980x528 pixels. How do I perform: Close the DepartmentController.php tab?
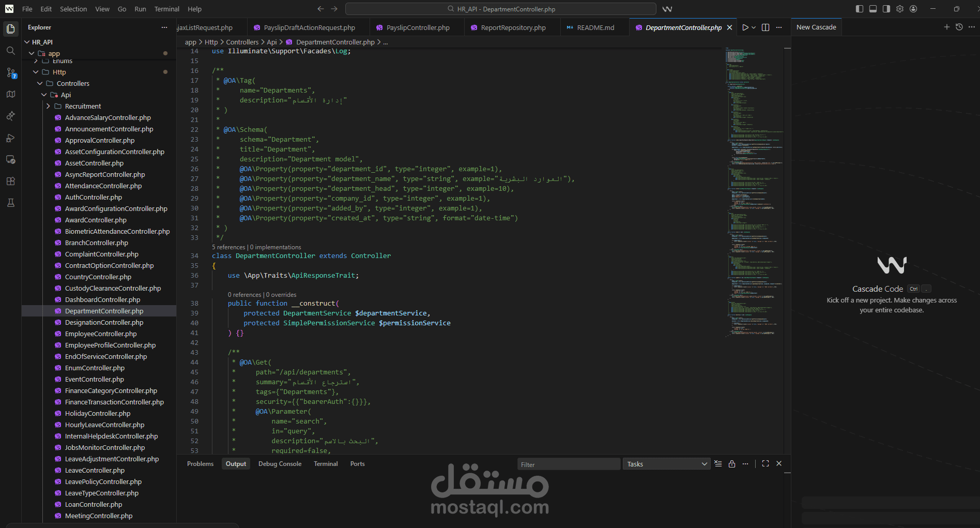pos(730,27)
